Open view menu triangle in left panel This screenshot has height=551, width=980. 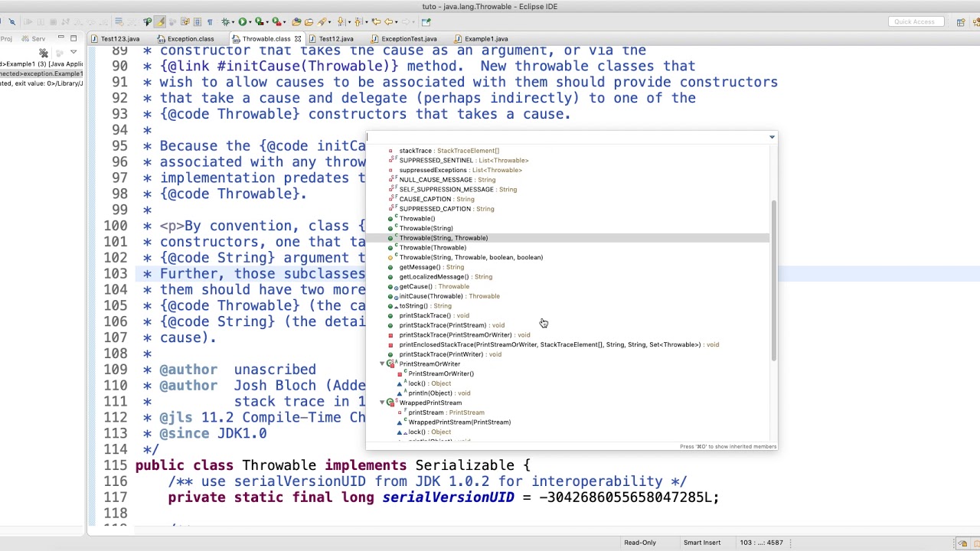pos(73,53)
